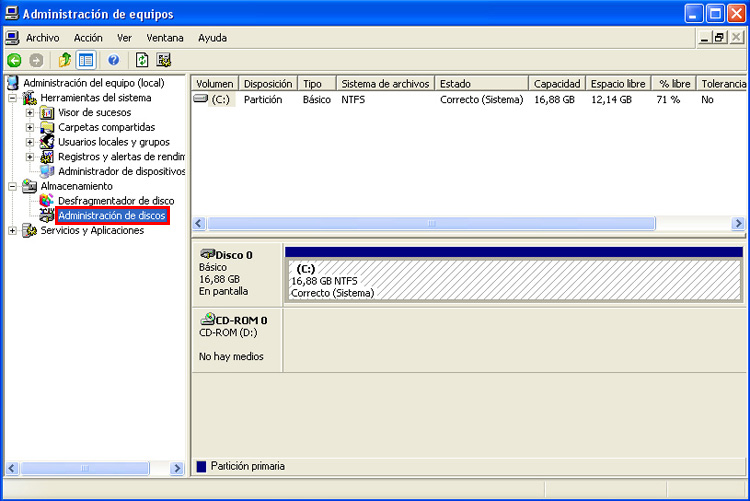This screenshot has width=750, height=501.
Task: Sort by the Tipo column header
Action: [x=317, y=84]
